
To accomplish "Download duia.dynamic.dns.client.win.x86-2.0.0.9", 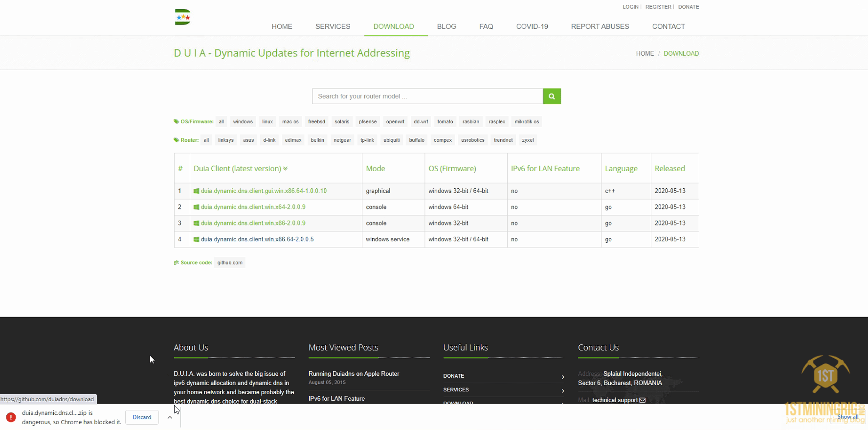I will [x=253, y=224].
